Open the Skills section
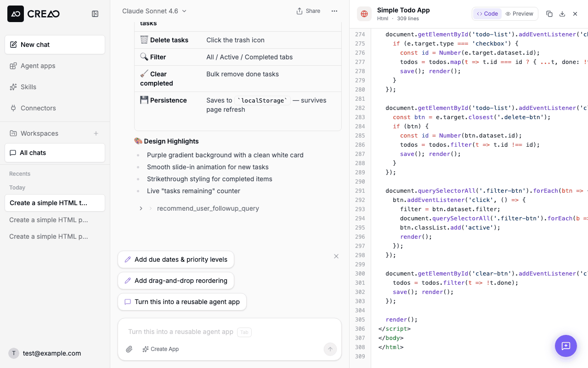This screenshot has width=588, height=368. click(55, 87)
